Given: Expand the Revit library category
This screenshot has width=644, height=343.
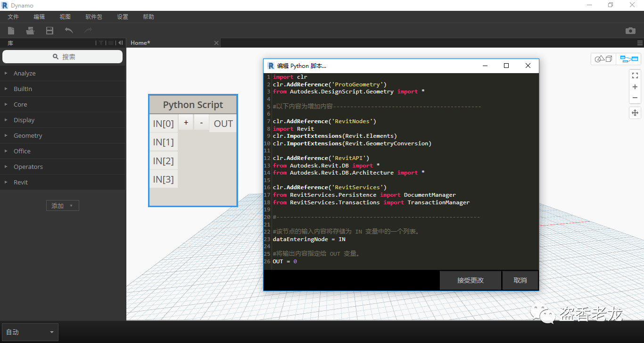Looking at the screenshot, I should (x=21, y=182).
